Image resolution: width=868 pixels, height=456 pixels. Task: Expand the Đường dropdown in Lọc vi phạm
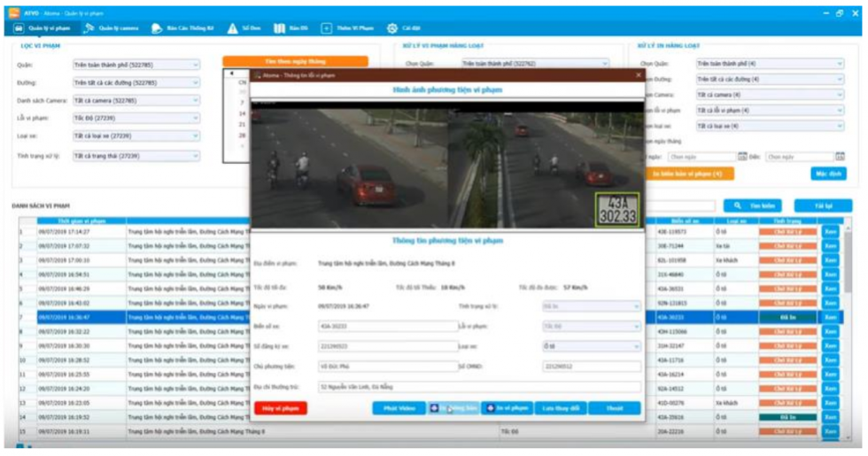coord(136,82)
